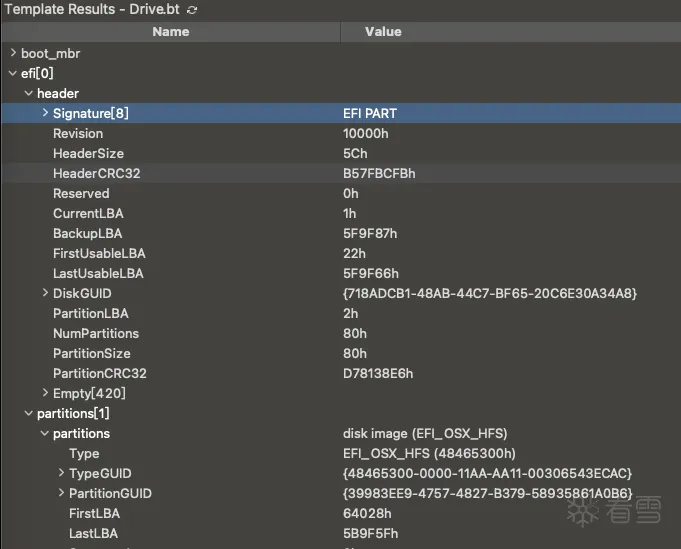Expand the Empty[420] array
Viewport: 681px width, 549px height.
45,393
